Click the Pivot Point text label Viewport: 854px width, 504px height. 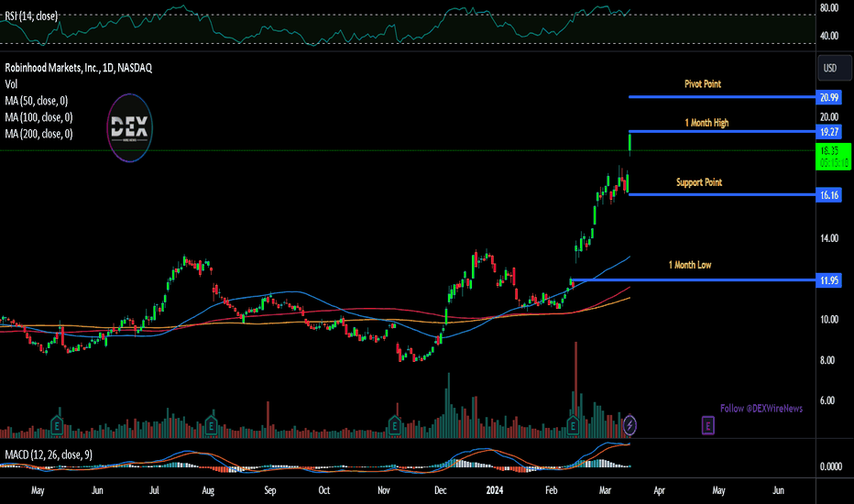[x=703, y=84]
